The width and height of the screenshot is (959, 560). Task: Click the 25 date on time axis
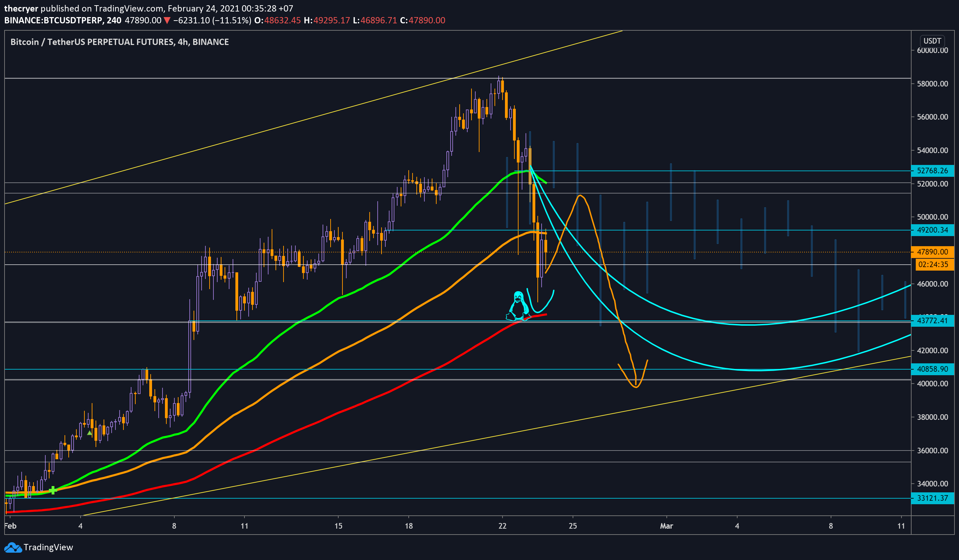click(x=573, y=526)
